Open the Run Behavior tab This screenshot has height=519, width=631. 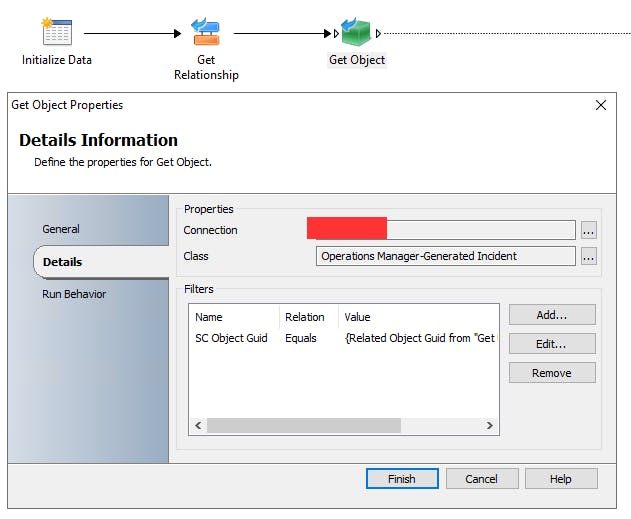point(74,294)
